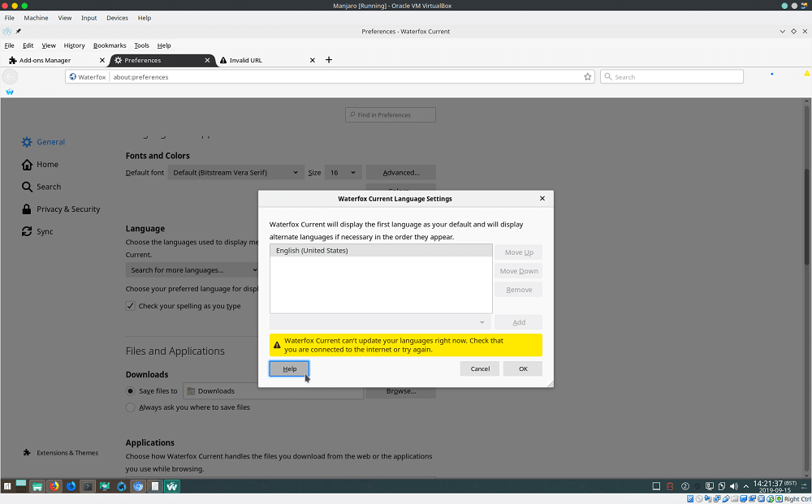Close the Language Settings dialog with X
Viewport: 812px width, 504px height.
point(542,199)
